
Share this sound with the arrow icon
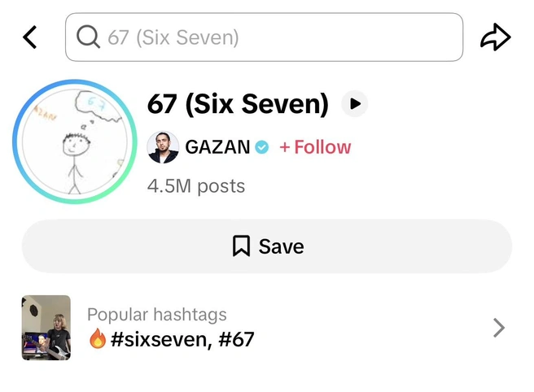pos(496,37)
